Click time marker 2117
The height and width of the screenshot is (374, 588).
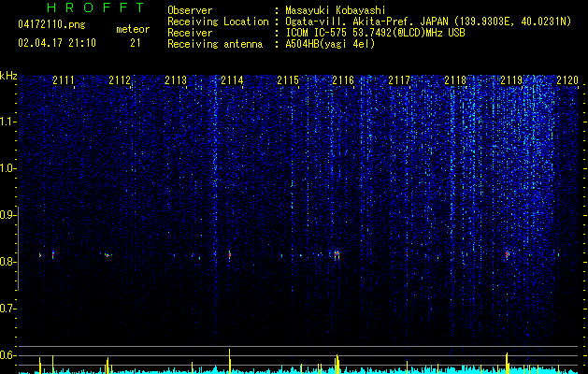pyautogui.click(x=399, y=79)
